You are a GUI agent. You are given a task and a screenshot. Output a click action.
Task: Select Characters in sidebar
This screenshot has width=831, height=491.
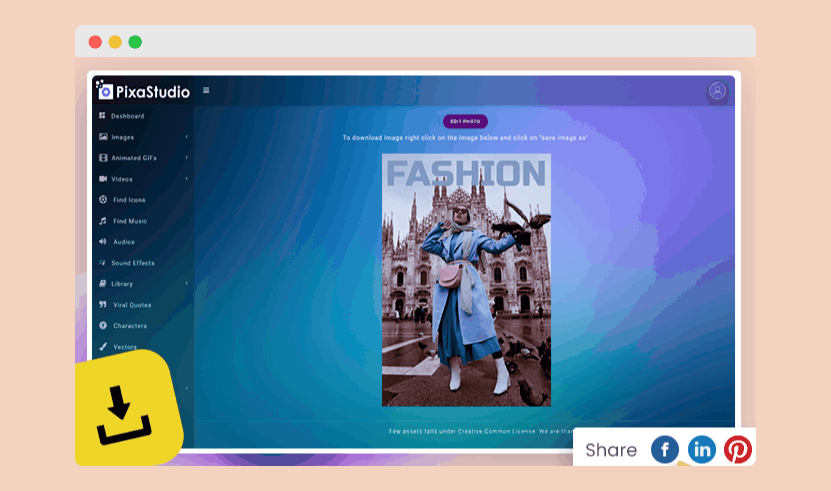129,326
